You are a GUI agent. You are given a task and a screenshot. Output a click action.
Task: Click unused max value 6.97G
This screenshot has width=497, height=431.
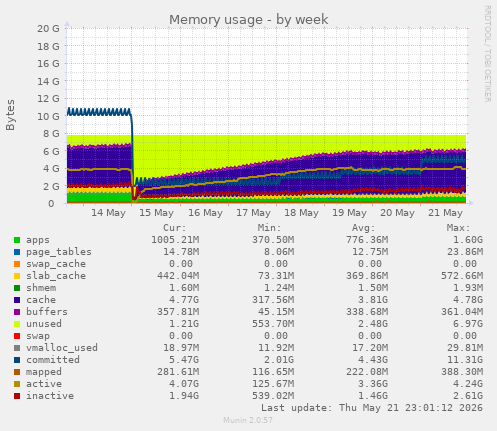point(468,324)
